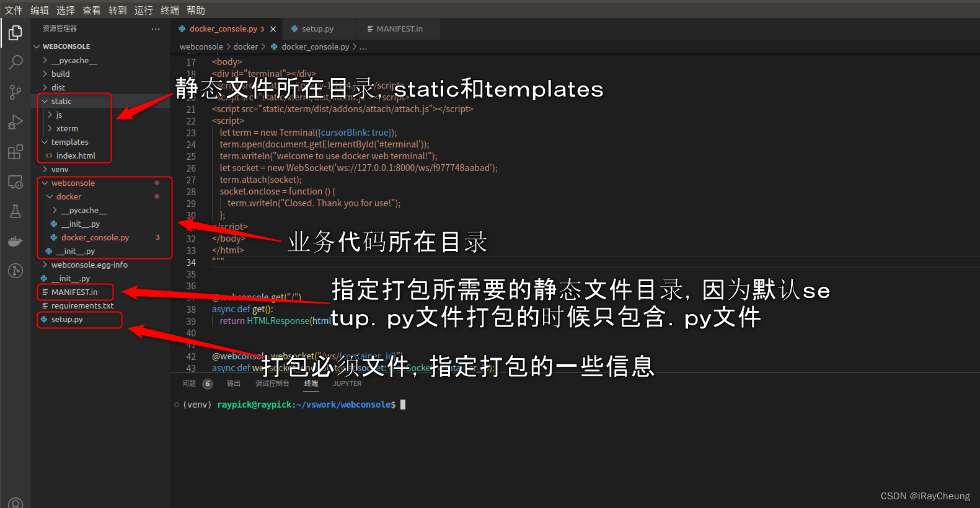
Task: Open the Remote Explorer view
Action: [x=15, y=182]
